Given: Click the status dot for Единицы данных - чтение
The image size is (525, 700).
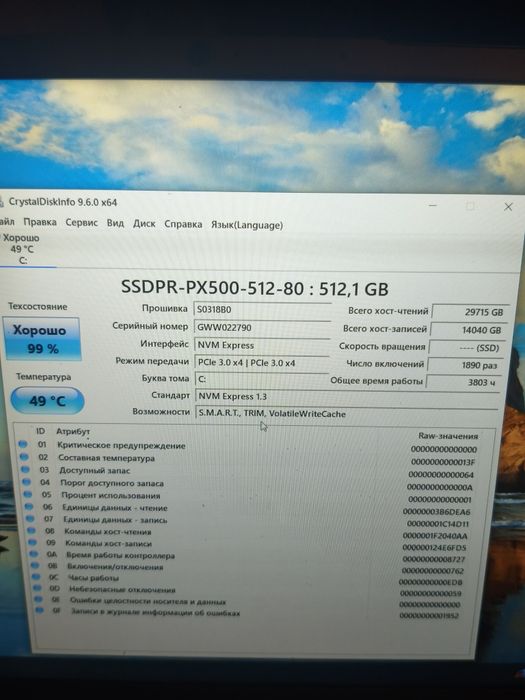Looking at the screenshot, I should pos(29,507).
